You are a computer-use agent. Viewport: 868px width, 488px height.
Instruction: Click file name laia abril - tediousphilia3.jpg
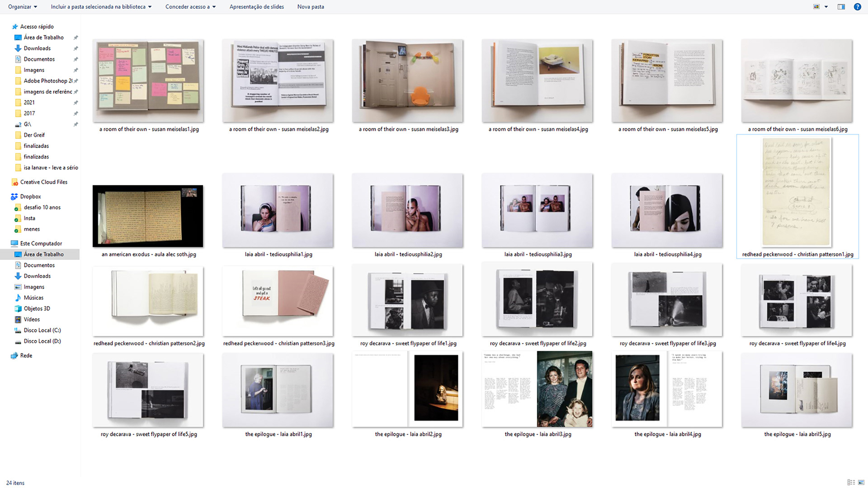[538, 254]
